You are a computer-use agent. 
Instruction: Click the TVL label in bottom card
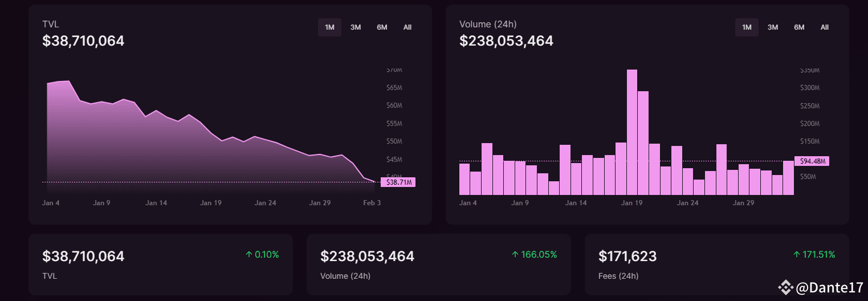(50, 276)
